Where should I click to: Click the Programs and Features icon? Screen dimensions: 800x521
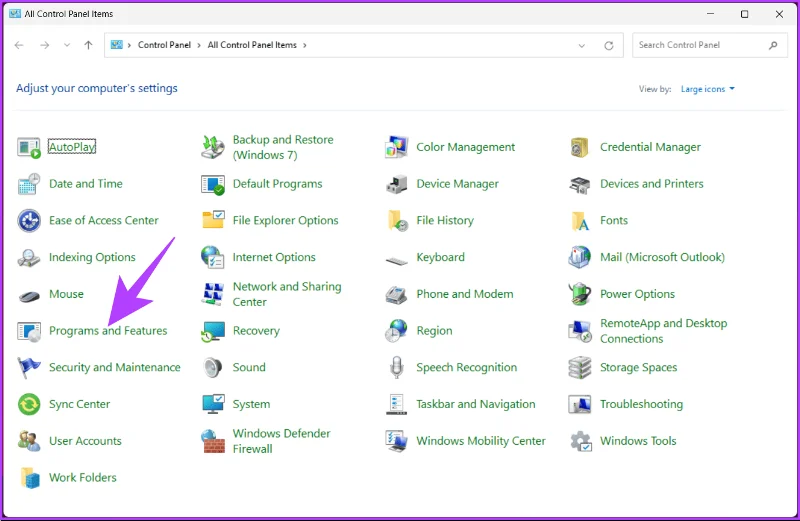point(29,331)
